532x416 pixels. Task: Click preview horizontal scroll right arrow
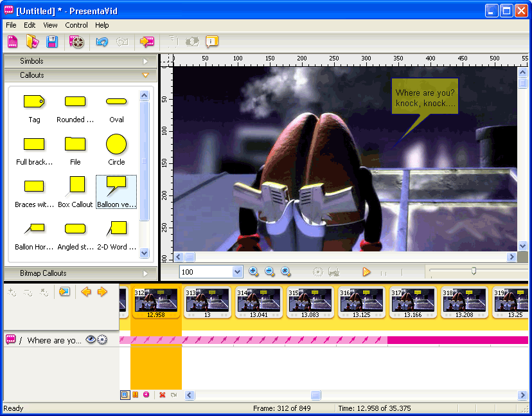511,257
